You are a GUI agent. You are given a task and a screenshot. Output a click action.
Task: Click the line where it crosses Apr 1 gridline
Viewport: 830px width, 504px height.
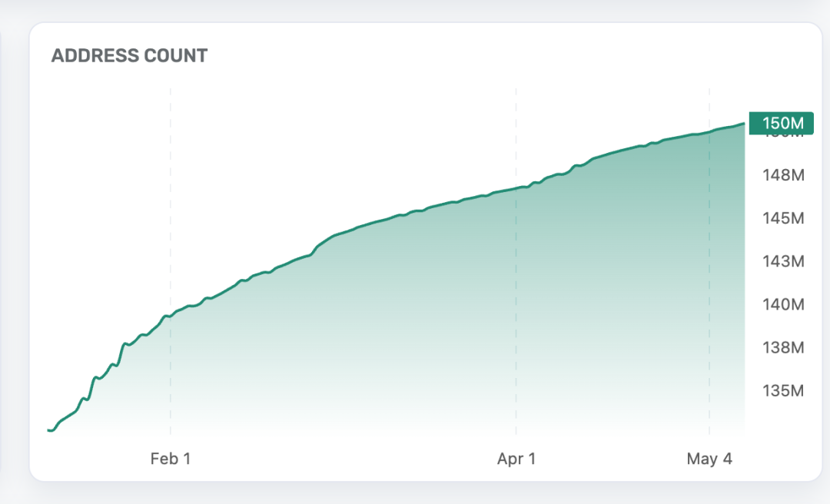[516, 188]
